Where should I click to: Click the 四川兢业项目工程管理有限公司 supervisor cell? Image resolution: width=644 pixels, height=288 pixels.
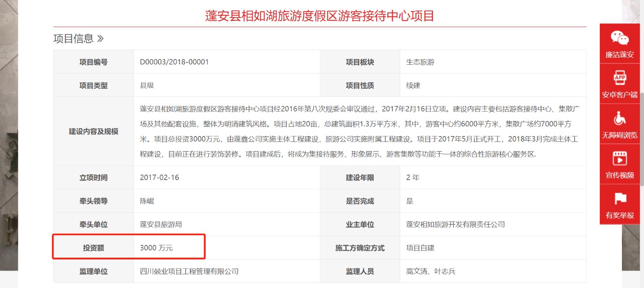coord(189,271)
